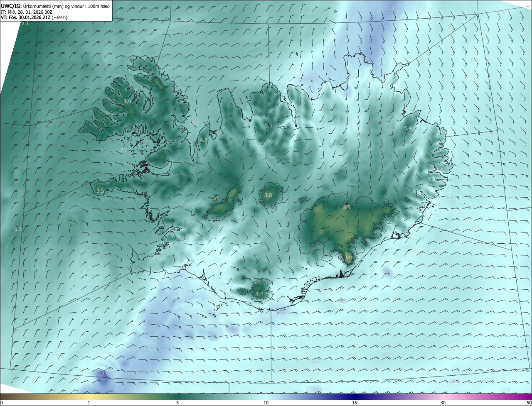532x406 pixels.
Task: Click the 6.2 value near the left edge
Action: point(18,229)
